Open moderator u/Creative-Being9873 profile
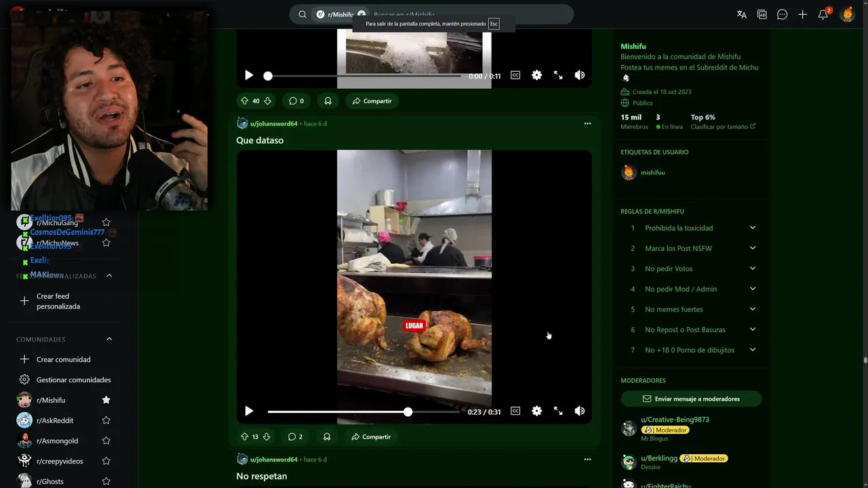Viewport: 868px width, 488px height. 675,420
